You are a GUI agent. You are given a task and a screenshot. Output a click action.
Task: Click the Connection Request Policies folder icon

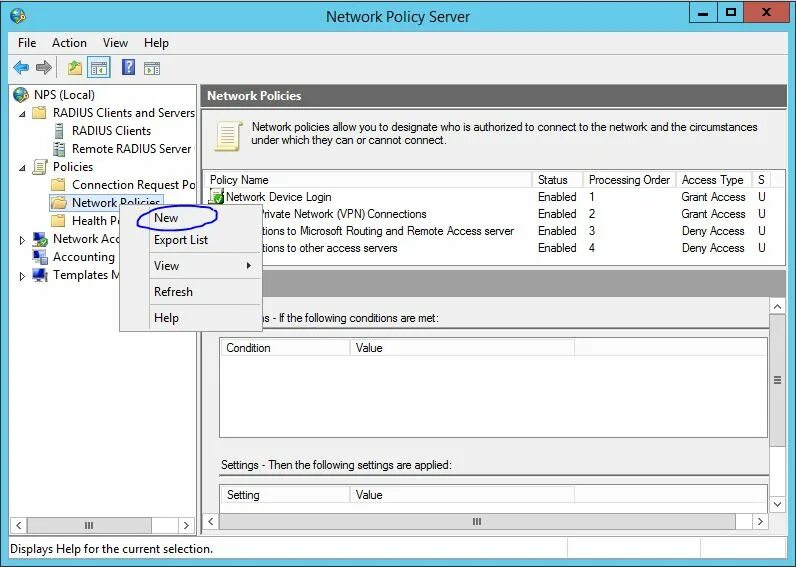(58, 184)
